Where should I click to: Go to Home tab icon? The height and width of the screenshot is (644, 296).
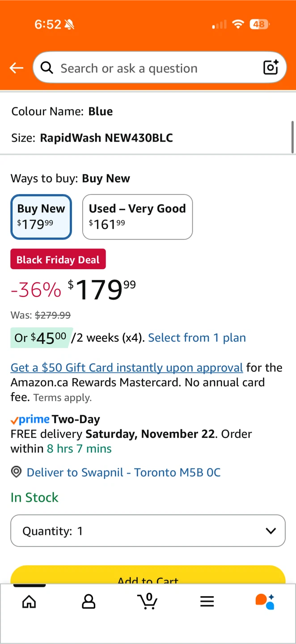pos(29,602)
